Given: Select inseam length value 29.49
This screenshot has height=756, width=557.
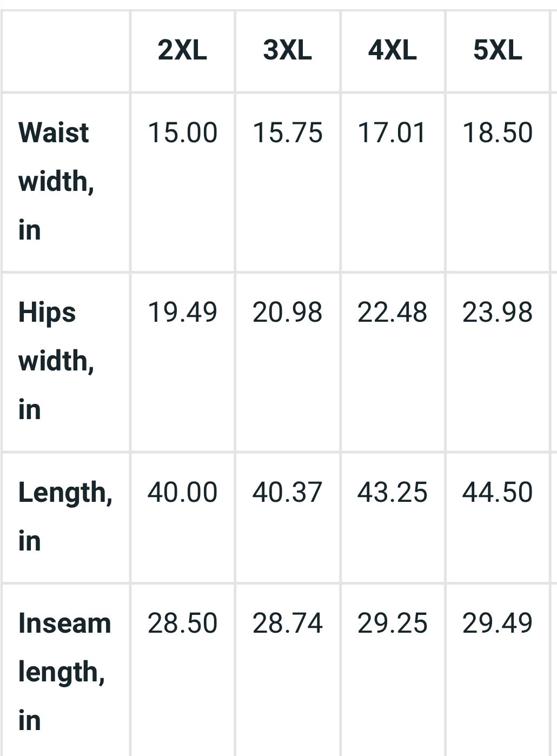Looking at the screenshot, I should tap(498, 623).
